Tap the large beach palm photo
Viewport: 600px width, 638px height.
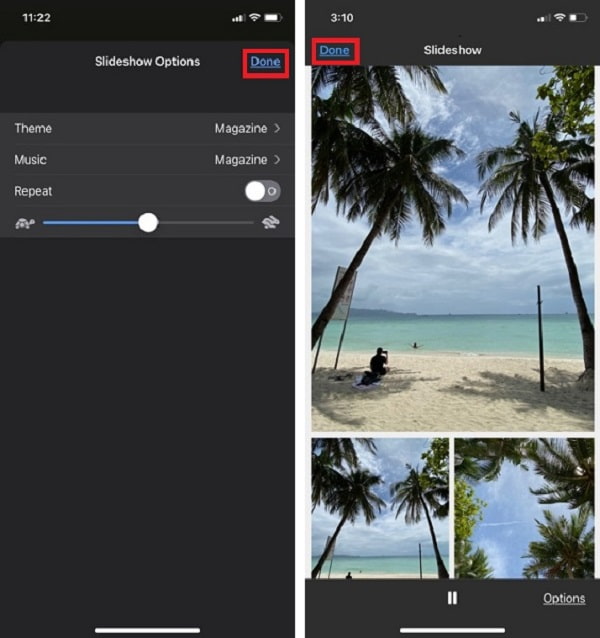453,249
